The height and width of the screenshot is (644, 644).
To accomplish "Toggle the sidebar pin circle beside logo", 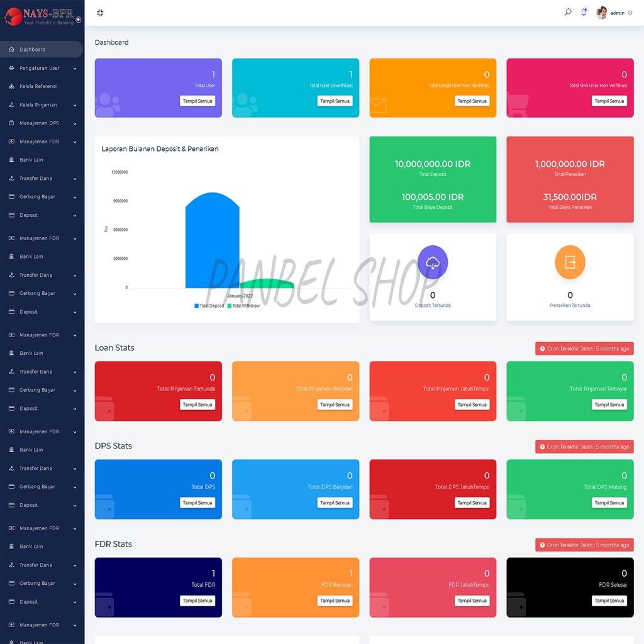I will pyautogui.click(x=79, y=19).
